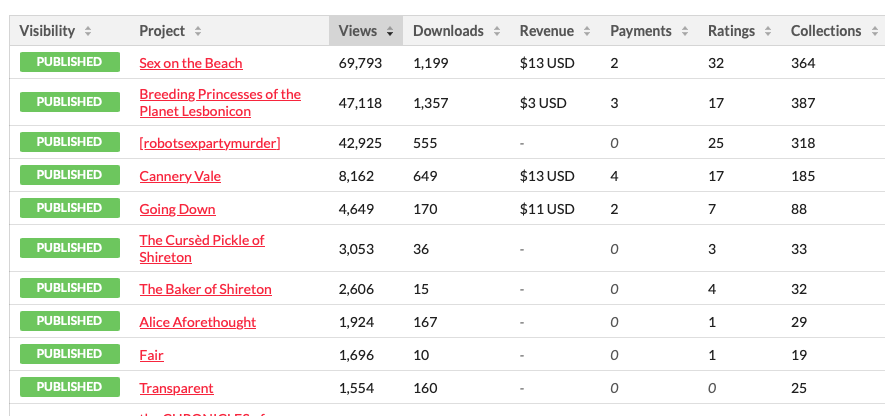Open the Cannery Vale project link
Image resolution: width=885 pixels, height=416 pixels.
[x=180, y=176]
